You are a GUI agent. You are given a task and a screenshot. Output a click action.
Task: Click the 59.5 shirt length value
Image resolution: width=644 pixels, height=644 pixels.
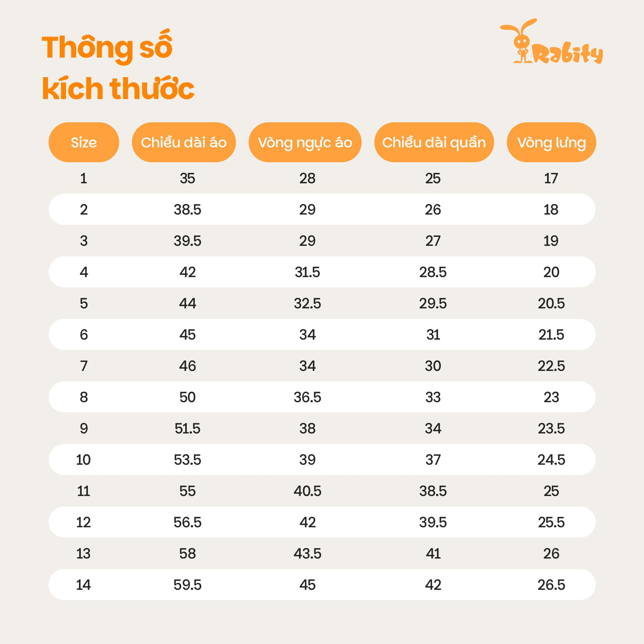[x=187, y=585]
